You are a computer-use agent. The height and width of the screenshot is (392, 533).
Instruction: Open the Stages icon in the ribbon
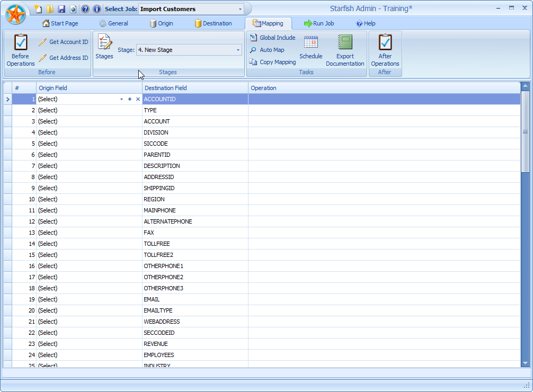pyautogui.click(x=104, y=45)
